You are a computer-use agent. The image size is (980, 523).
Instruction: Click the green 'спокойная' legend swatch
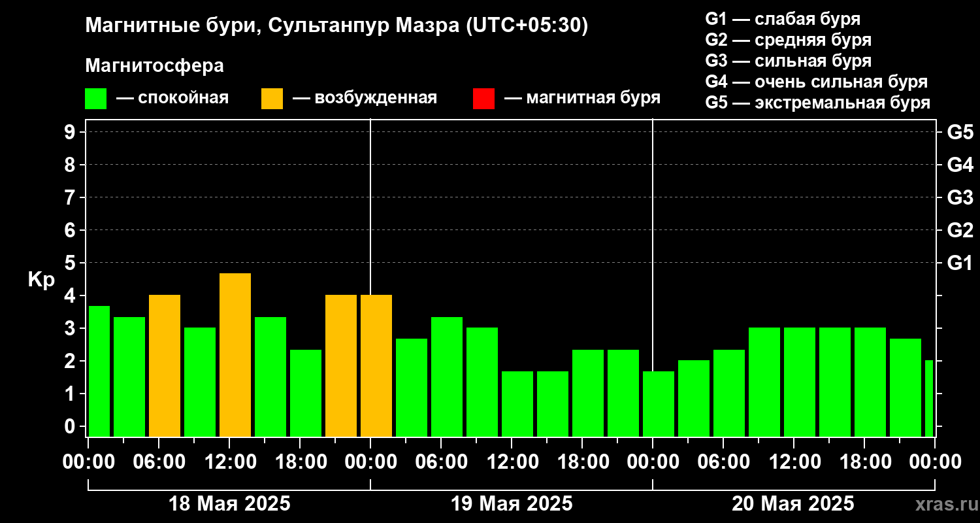[95, 99]
